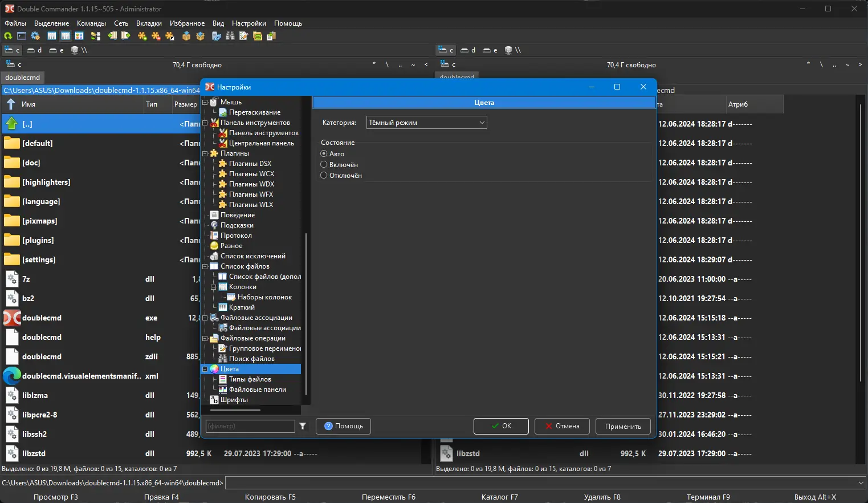Open the Категория dropdown

click(x=426, y=123)
